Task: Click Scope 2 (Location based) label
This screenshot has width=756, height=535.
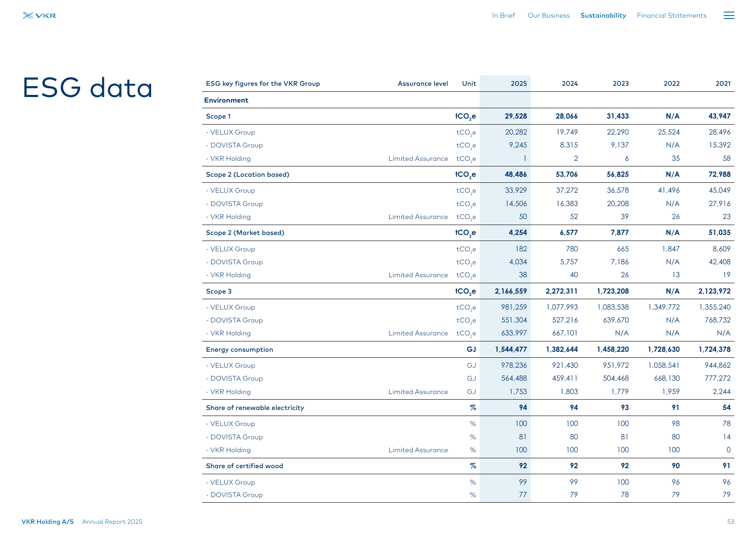Action: [x=247, y=175]
